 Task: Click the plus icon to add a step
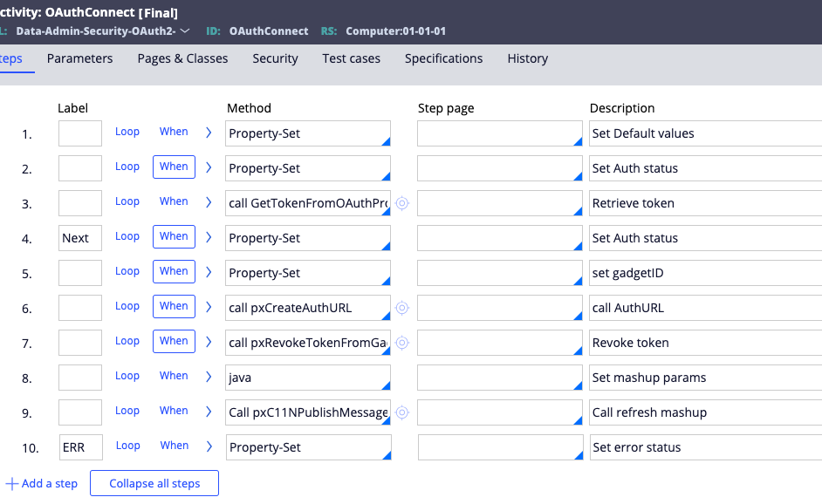tap(11, 484)
